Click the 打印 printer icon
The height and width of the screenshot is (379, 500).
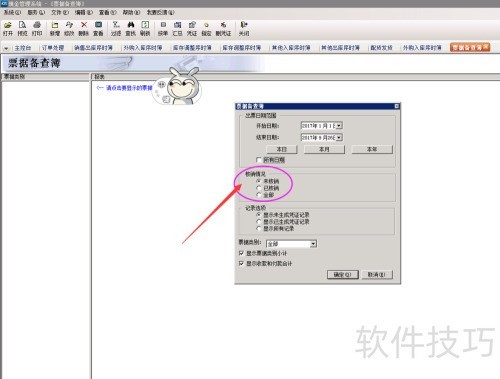click(37, 25)
